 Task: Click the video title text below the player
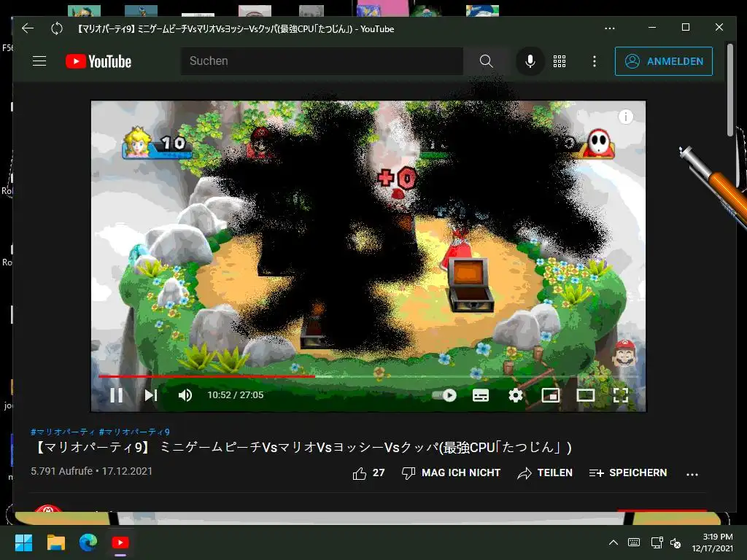tap(303, 447)
